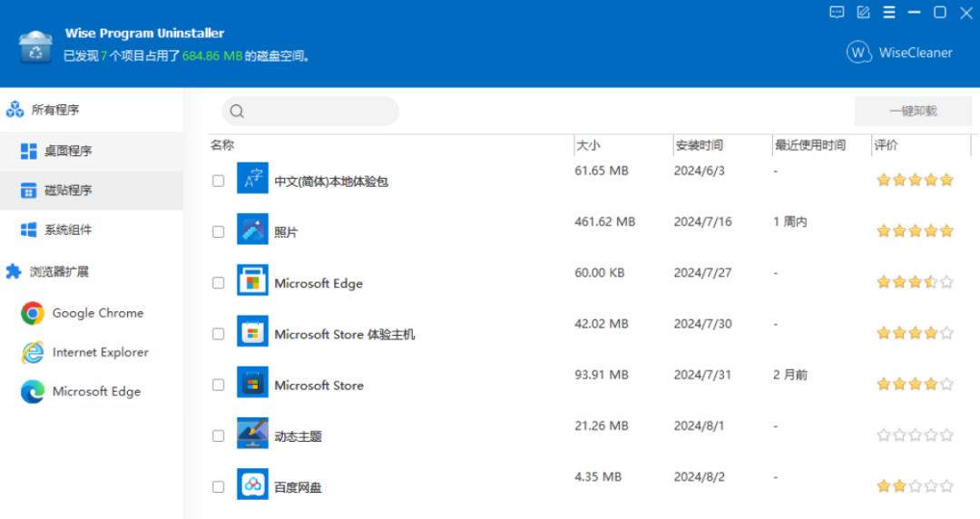Image resolution: width=980 pixels, height=519 pixels.
Task: Click the 动态主题 app icon
Action: tap(252, 433)
